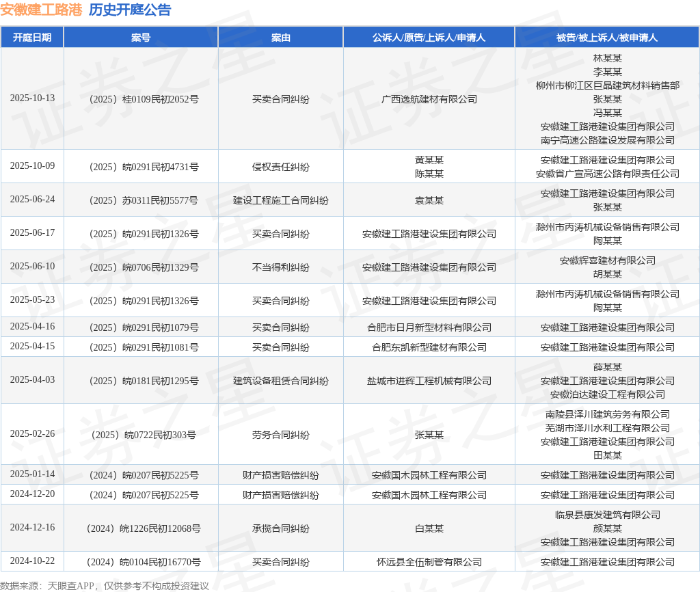
Task: Click defendant 柳州市柳江区巨晶建筑材料销售部
Action: pos(608,85)
